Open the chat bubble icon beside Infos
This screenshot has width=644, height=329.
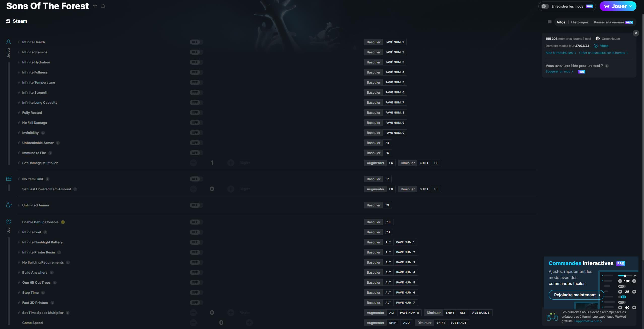click(x=549, y=22)
